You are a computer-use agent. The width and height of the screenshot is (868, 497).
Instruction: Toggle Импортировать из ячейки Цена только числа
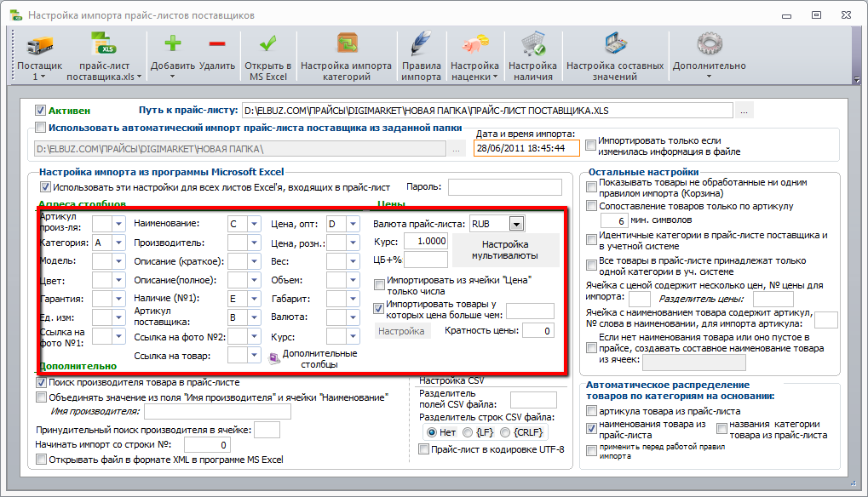(x=379, y=285)
